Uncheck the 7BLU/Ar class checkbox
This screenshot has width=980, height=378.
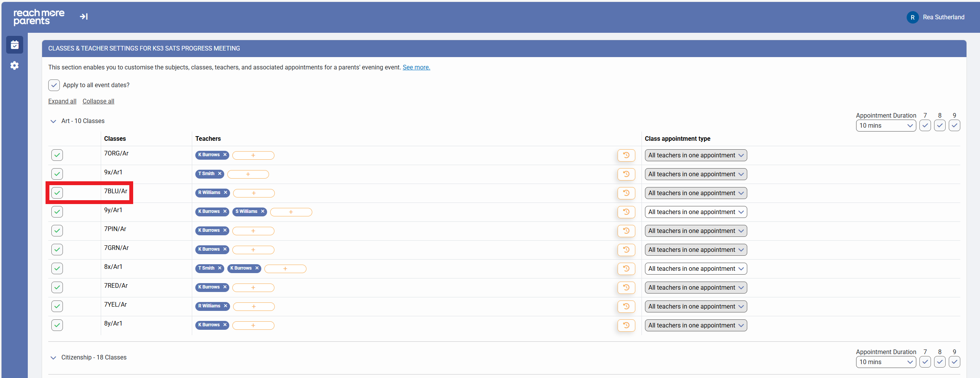(57, 192)
